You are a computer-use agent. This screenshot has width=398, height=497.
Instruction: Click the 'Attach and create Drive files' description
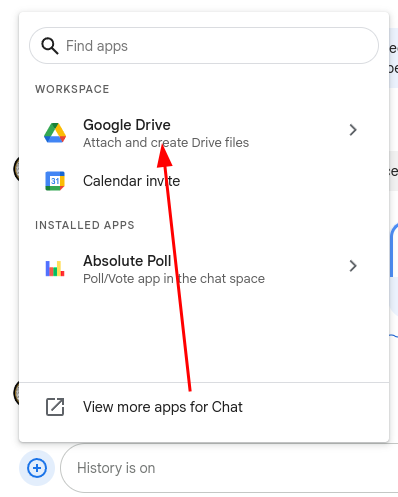[x=166, y=143]
